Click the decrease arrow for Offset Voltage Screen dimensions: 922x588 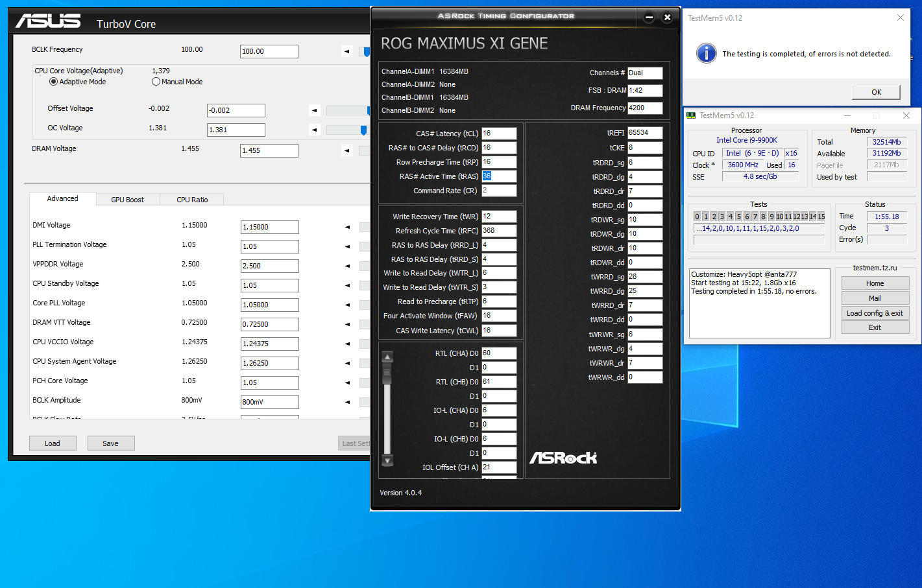pyautogui.click(x=315, y=110)
